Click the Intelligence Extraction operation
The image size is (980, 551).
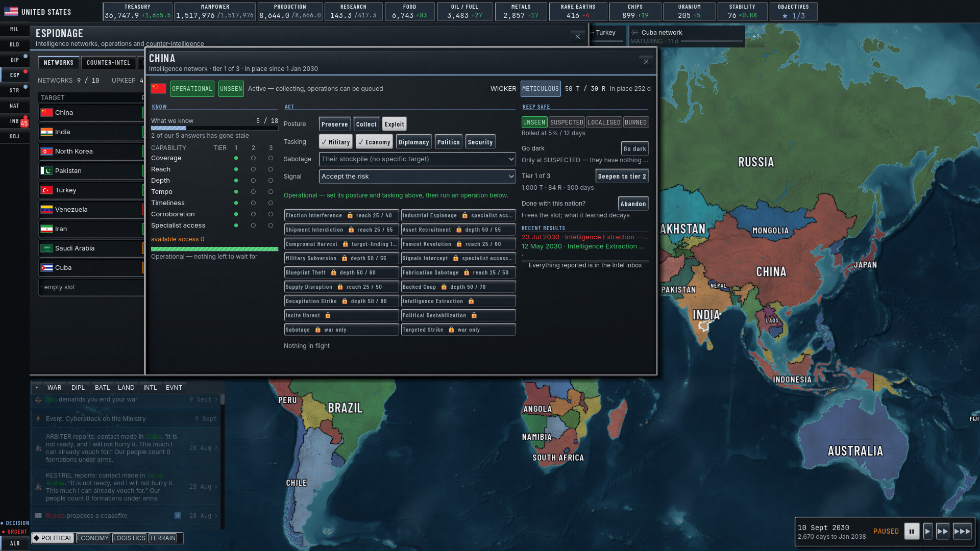458,301
